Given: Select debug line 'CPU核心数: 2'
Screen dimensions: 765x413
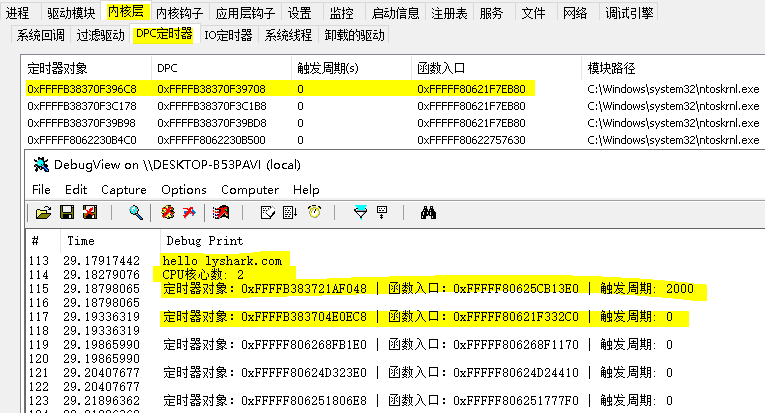Looking at the screenshot, I should coord(203,275).
